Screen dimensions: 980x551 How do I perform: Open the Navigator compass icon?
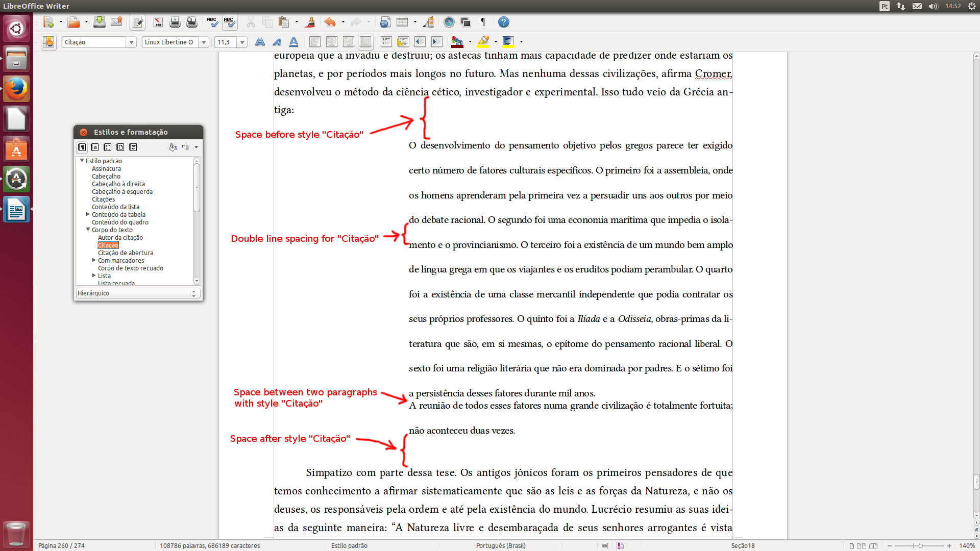[x=449, y=22]
